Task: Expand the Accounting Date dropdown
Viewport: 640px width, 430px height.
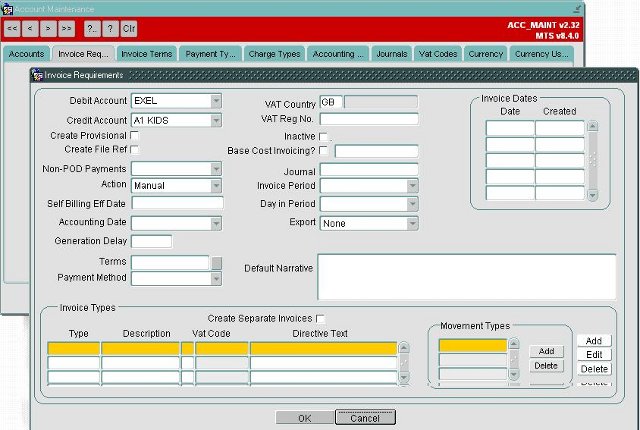Action: tap(216, 224)
